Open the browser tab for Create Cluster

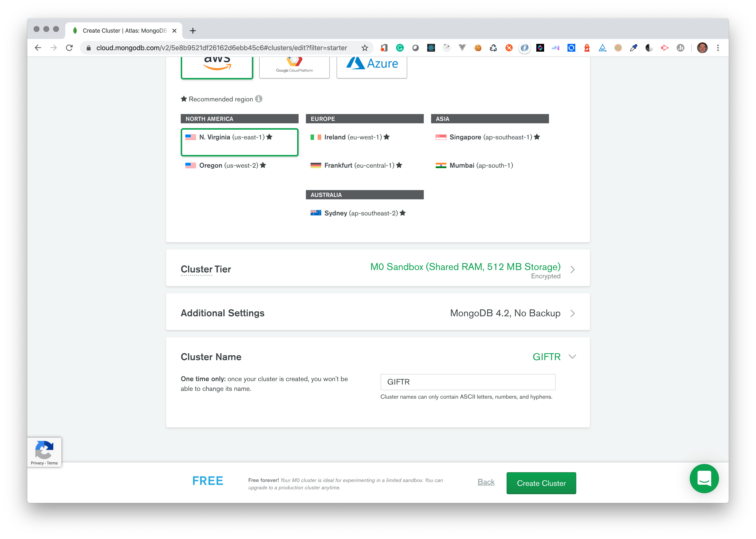coord(117,30)
